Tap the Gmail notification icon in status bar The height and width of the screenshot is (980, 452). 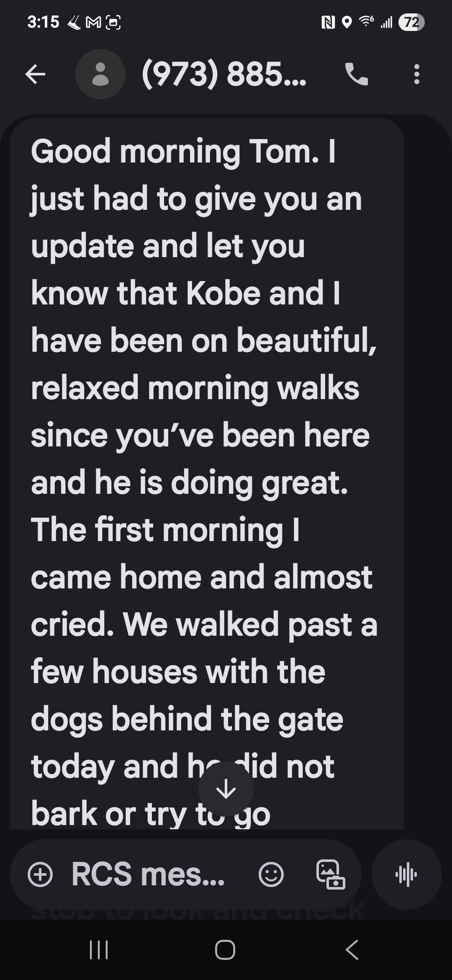(93, 22)
